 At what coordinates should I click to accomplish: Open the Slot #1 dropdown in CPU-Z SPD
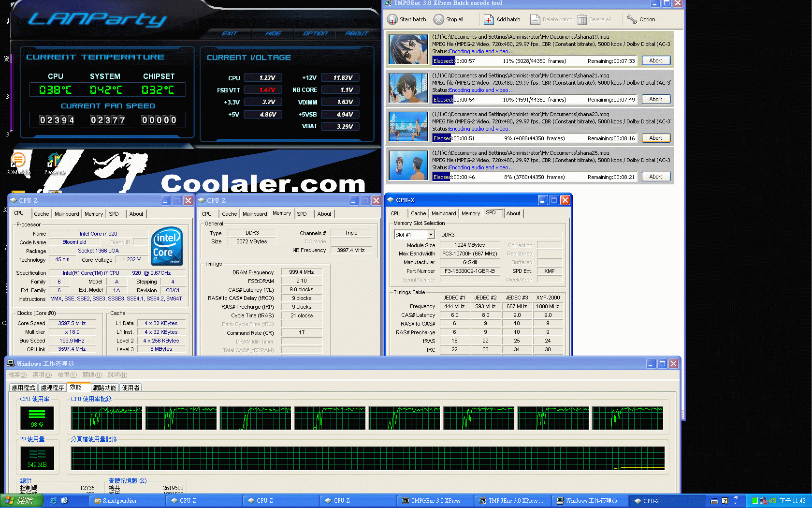tap(431, 235)
